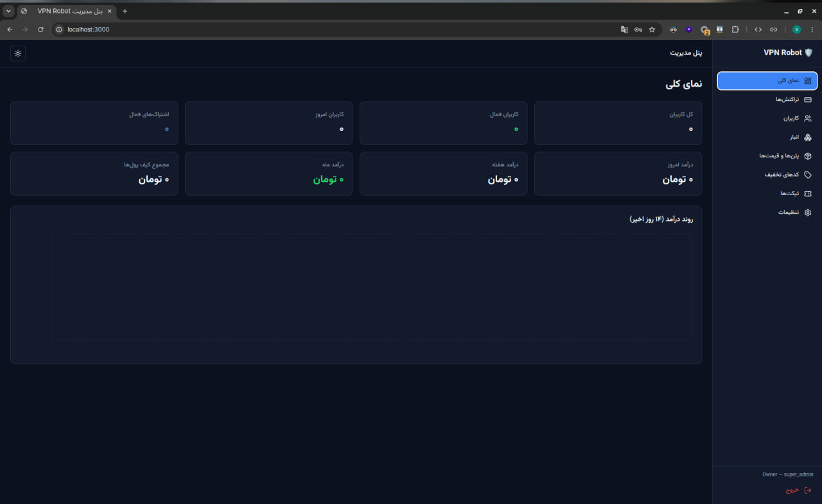Image resolution: width=822 pixels, height=504 pixels.
Task: Log out with the red خروج button
Action: 798,490
